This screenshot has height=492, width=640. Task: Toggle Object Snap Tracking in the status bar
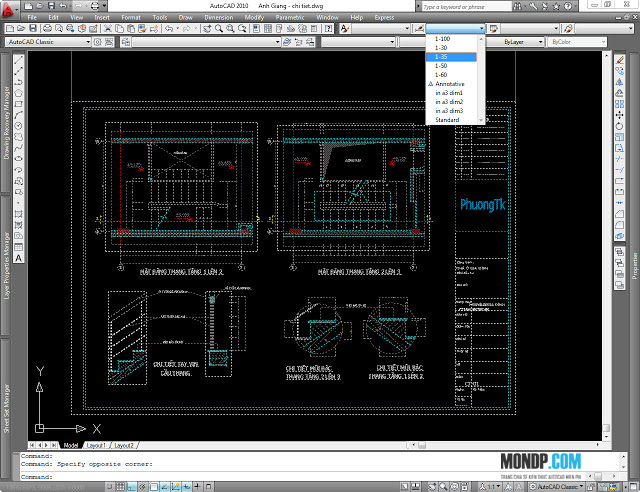pyautogui.click(x=164, y=487)
